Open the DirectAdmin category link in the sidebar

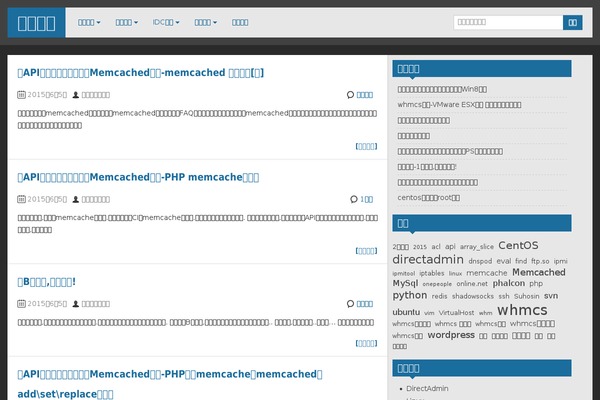click(x=427, y=388)
